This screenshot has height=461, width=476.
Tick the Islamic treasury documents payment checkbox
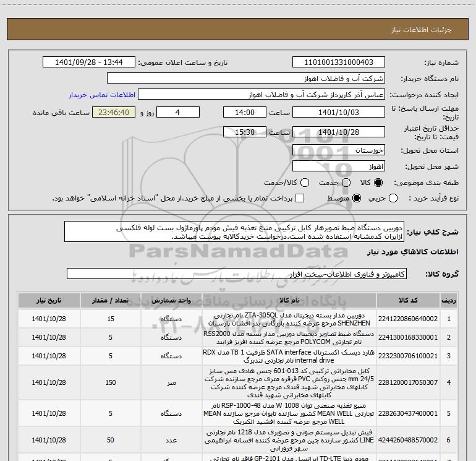click(300, 198)
